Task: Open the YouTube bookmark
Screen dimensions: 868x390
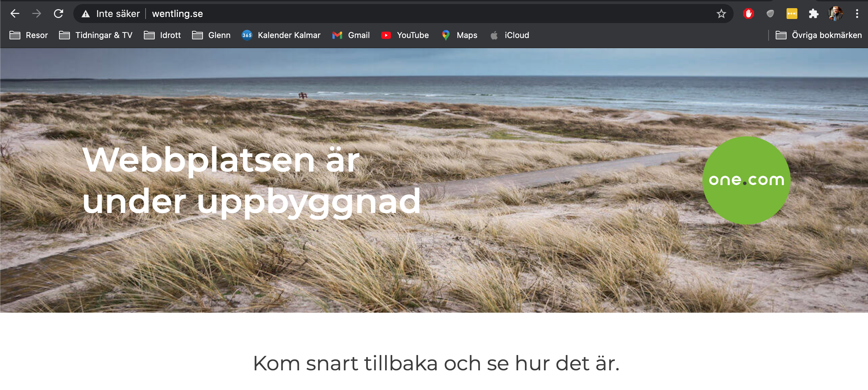Action: (405, 35)
